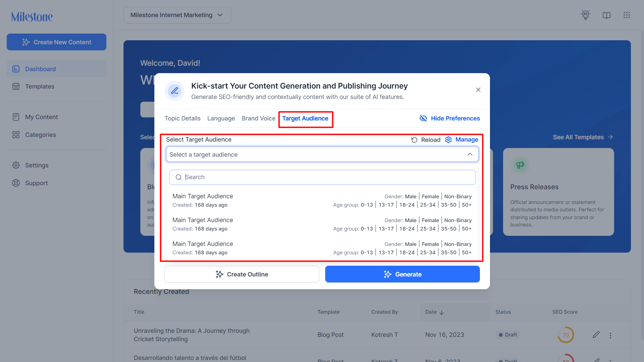Click the search magnifier icon
The image size is (644, 362).
179,177
